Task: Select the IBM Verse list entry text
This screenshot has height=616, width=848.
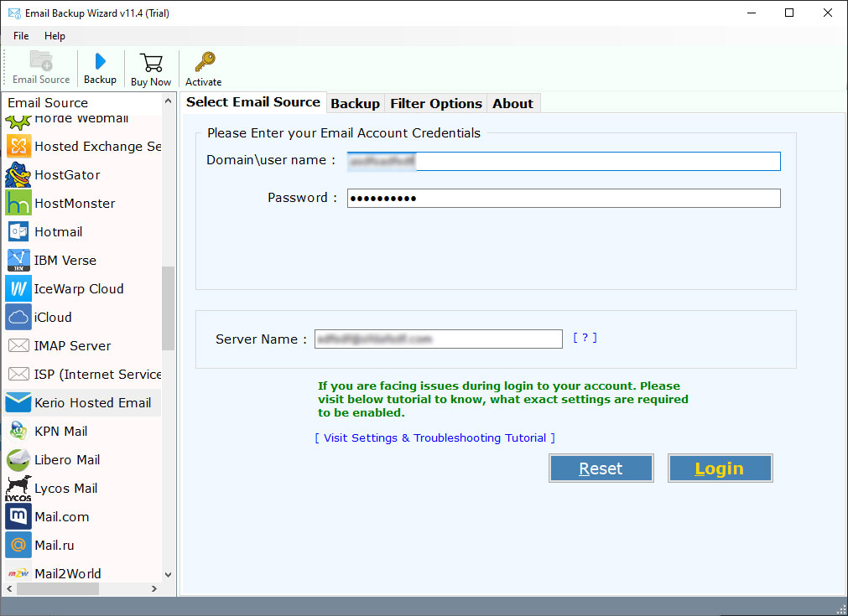Action: 65,261
